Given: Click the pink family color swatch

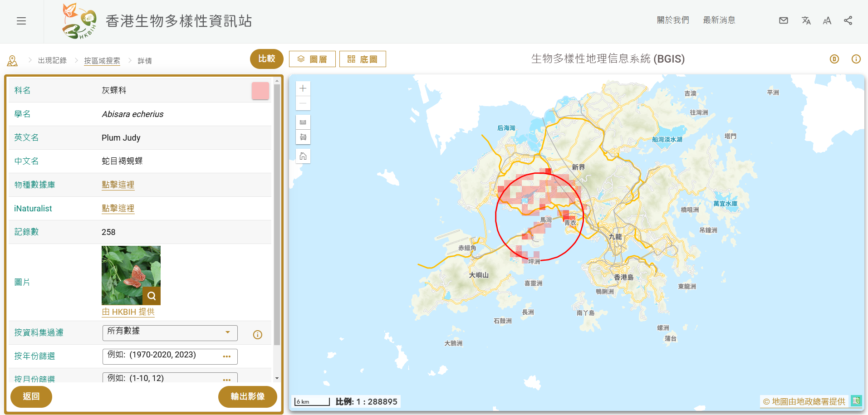Looking at the screenshot, I should [260, 91].
